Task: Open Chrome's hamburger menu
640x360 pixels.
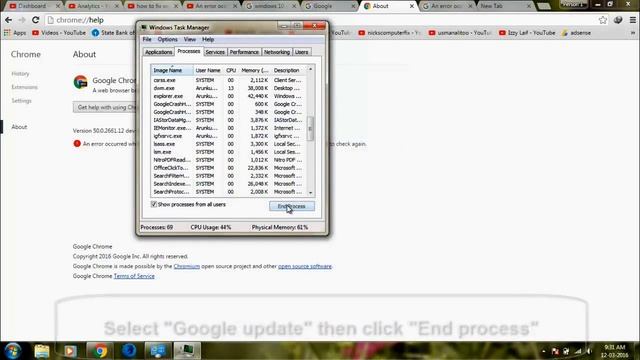Action: [632, 20]
